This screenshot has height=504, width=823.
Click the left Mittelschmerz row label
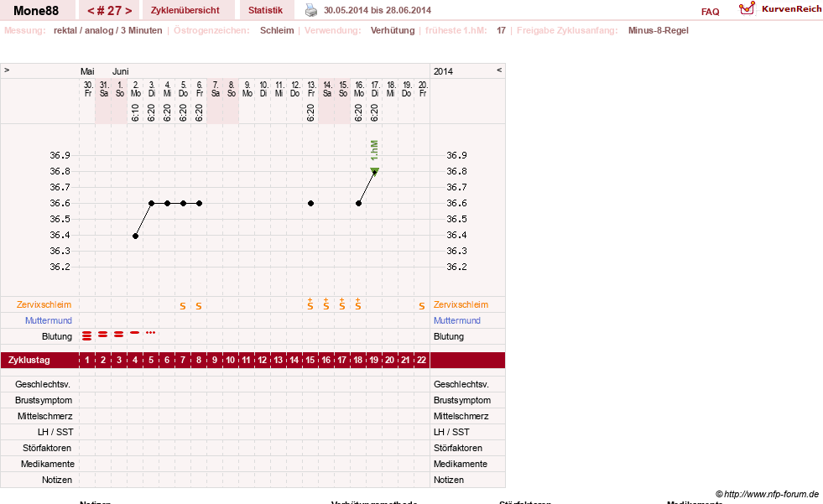pyautogui.click(x=44, y=417)
